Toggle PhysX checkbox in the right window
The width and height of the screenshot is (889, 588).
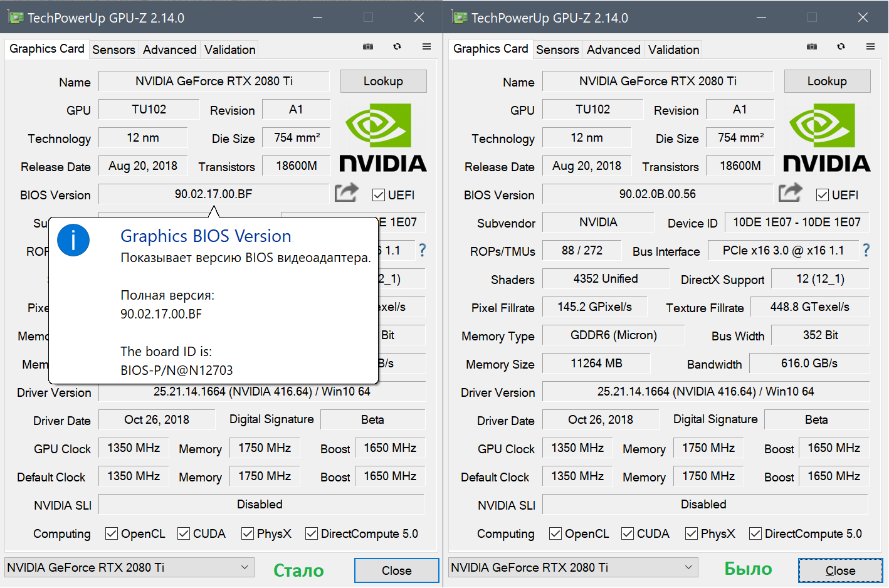pyautogui.click(x=692, y=533)
